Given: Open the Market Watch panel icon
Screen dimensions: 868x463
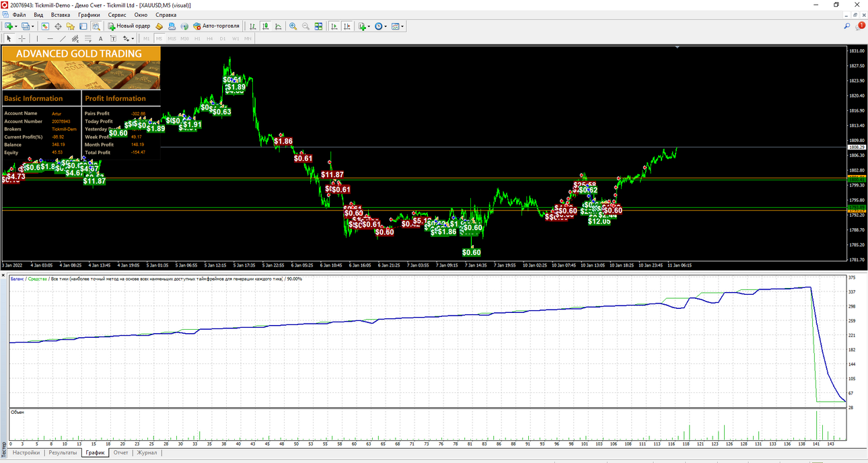Looking at the screenshot, I should coord(45,26).
